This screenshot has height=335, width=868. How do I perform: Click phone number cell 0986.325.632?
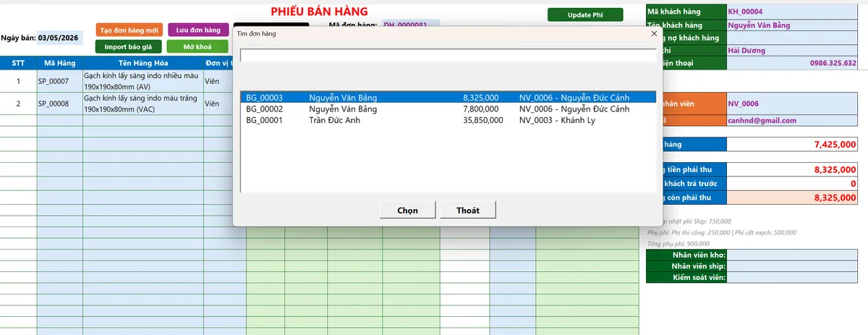tap(792, 63)
